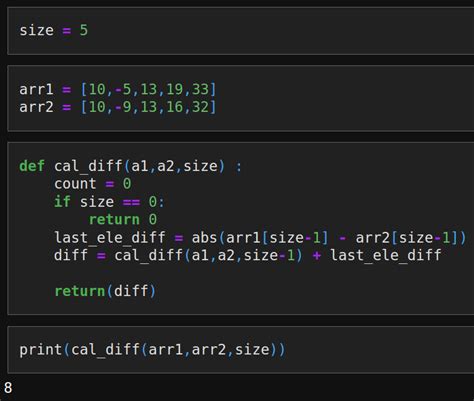Click the recursive 'diff = cal_diff' line
This screenshot has width=474, height=401.
click(x=248, y=255)
